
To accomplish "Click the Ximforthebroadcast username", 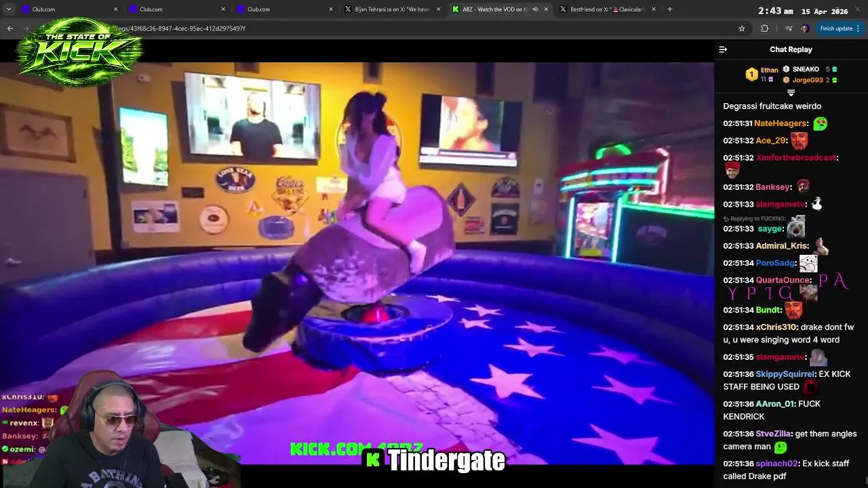I will coord(796,157).
